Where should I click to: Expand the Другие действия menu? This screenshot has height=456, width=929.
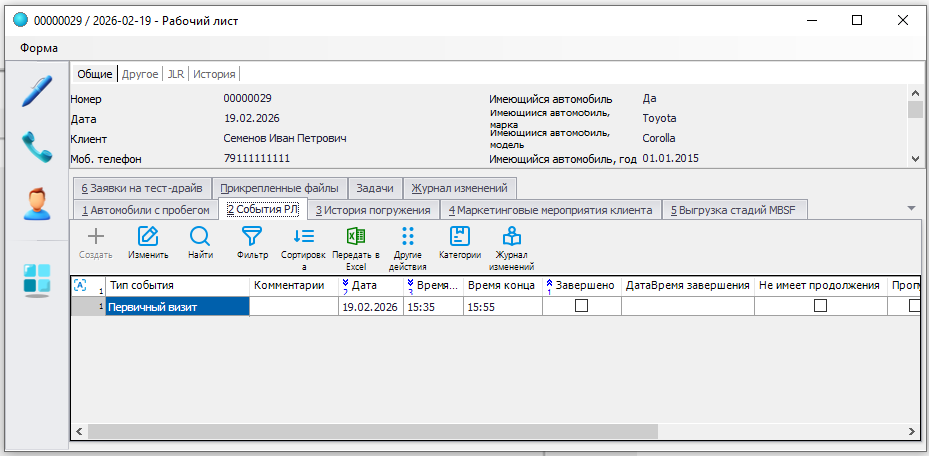click(x=408, y=247)
